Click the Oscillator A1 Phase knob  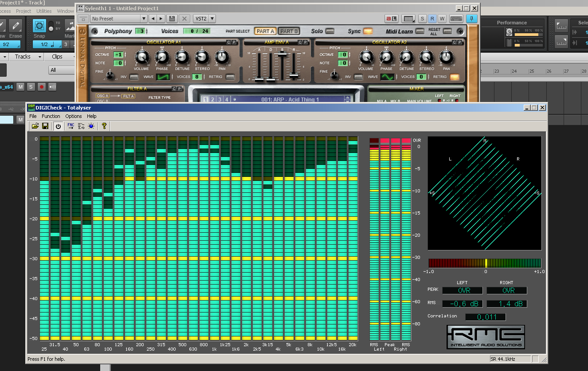[x=162, y=57]
